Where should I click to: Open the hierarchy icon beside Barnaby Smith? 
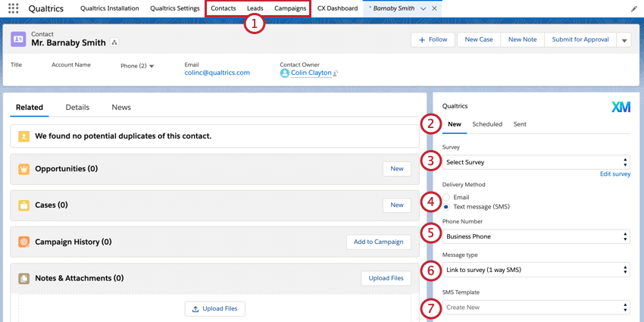click(x=114, y=42)
